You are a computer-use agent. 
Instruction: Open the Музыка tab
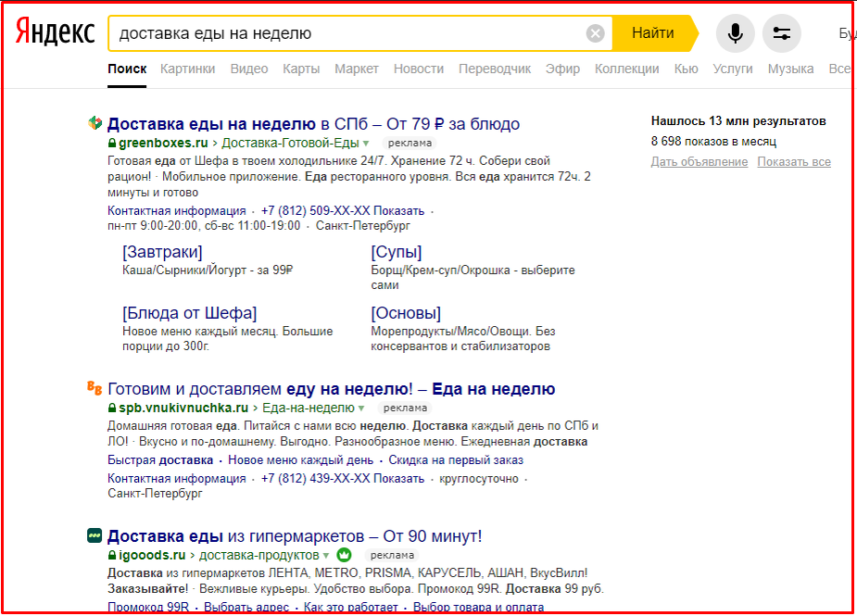pos(790,69)
